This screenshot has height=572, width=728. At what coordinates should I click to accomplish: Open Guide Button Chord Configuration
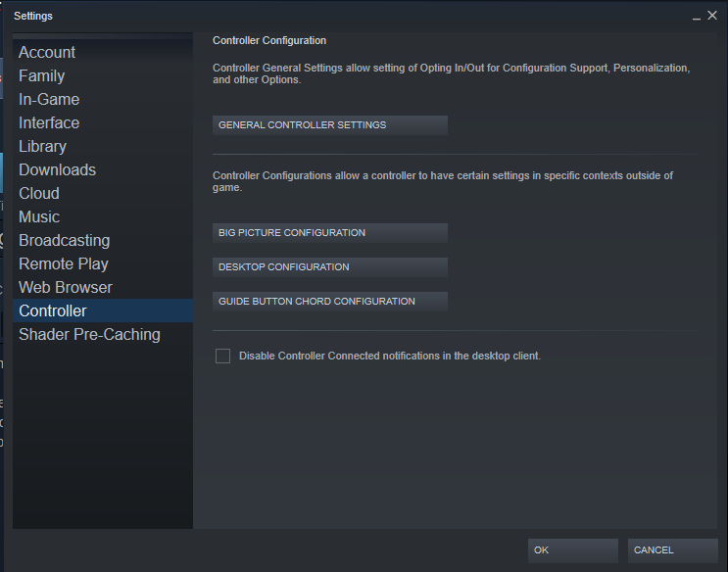tap(330, 302)
